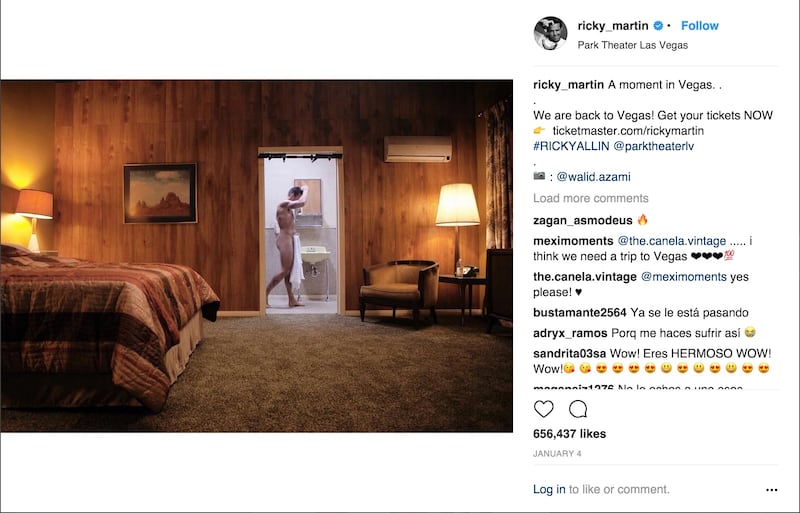Click the heart like icon
Image resolution: width=800 pixels, height=513 pixels.
click(543, 409)
